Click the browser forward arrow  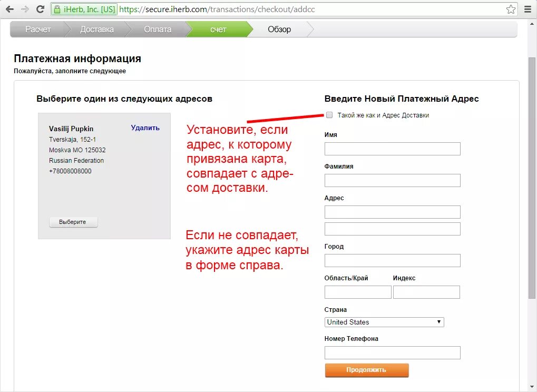(x=25, y=9)
